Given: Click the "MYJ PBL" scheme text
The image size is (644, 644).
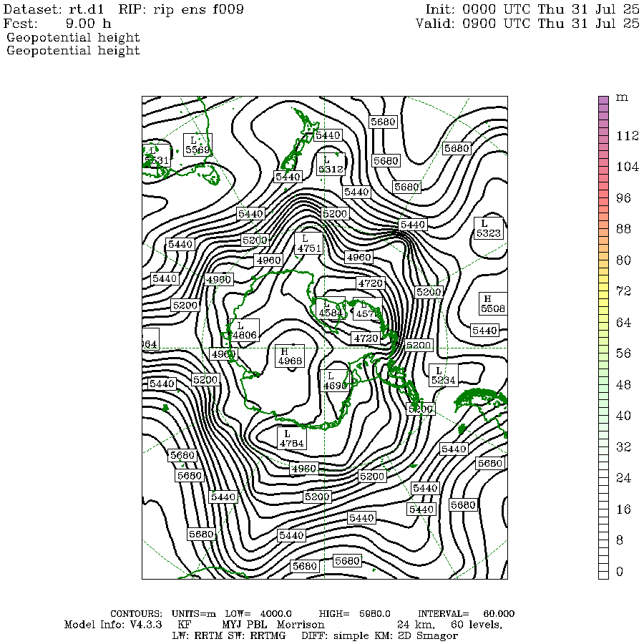Looking at the screenshot, I should coord(245,625).
